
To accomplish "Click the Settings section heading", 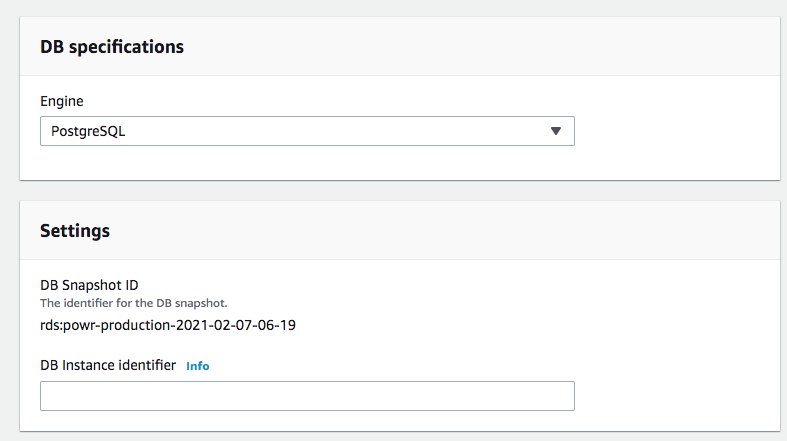I will tap(75, 230).
